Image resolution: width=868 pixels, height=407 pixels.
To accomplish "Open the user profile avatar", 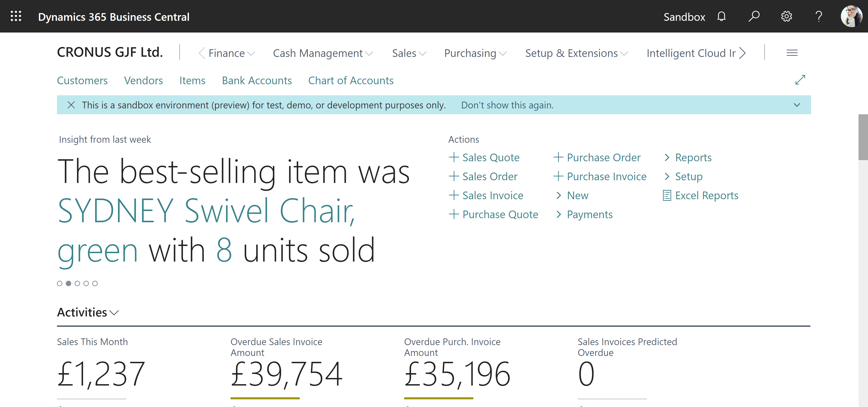I will pos(851,16).
